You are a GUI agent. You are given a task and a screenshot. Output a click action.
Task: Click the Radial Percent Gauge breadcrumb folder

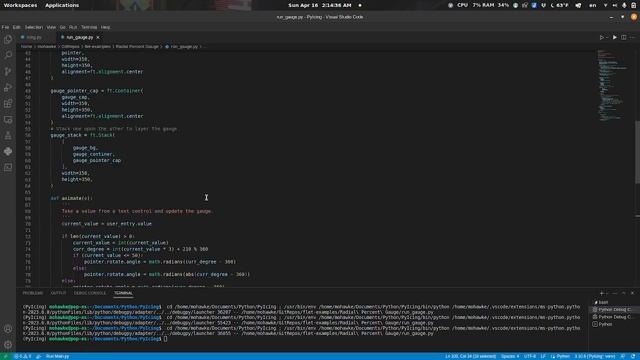point(137,47)
